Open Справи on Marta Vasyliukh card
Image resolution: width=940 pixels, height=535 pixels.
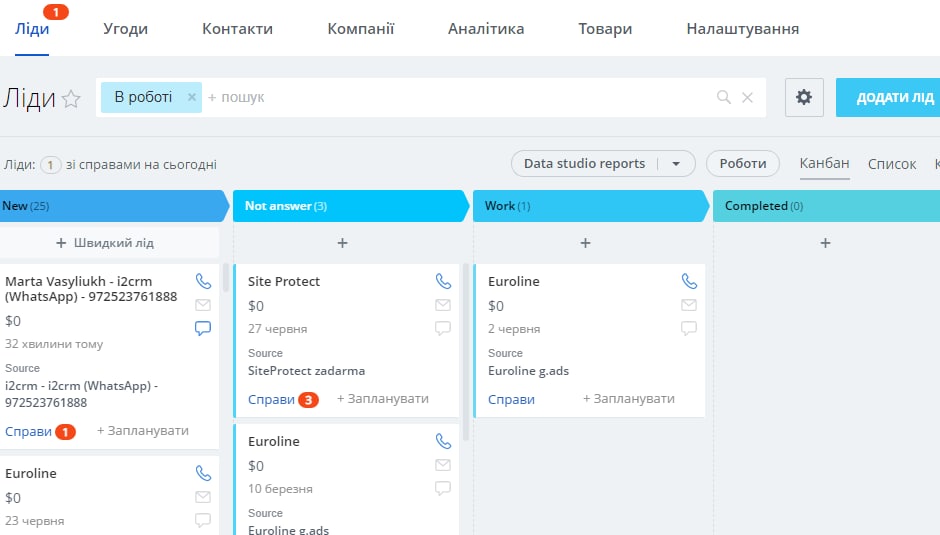point(28,431)
